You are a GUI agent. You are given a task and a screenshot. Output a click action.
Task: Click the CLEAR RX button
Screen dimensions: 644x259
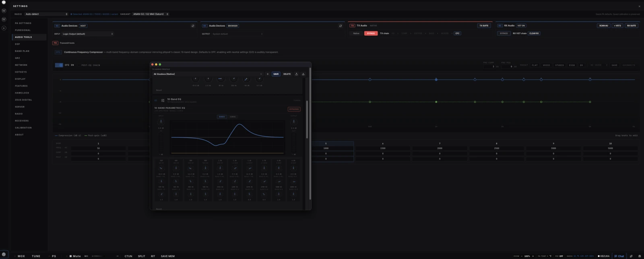534,33
